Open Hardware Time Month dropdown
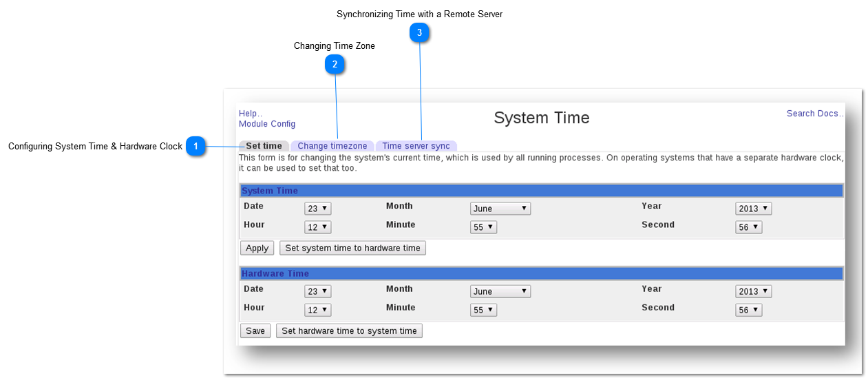The width and height of the screenshot is (868, 380). point(500,291)
